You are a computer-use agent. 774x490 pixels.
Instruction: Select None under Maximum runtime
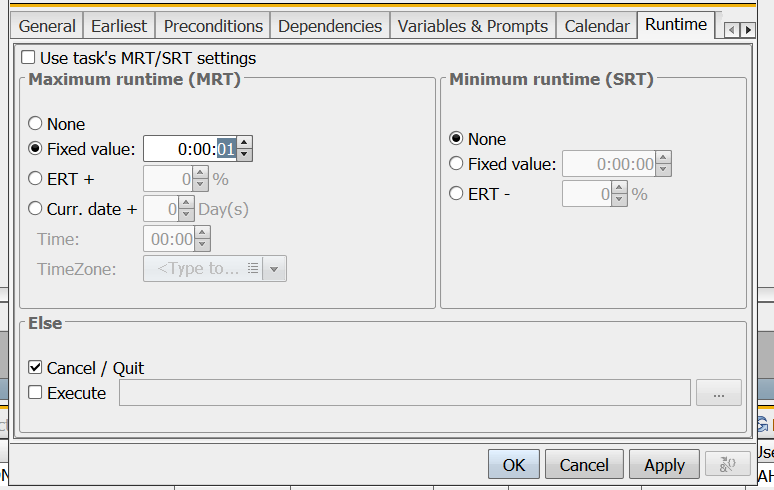click(35, 123)
